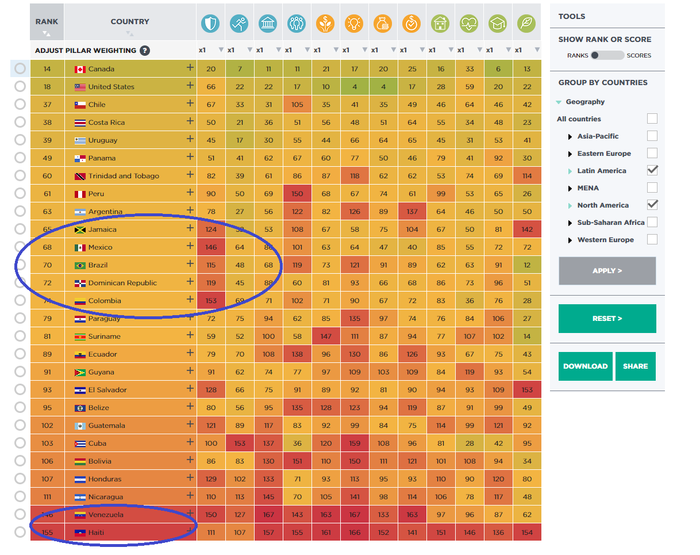Viewport: 700px width, 555px height.
Task: Click the Living Conditions house icon
Action: click(440, 23)
